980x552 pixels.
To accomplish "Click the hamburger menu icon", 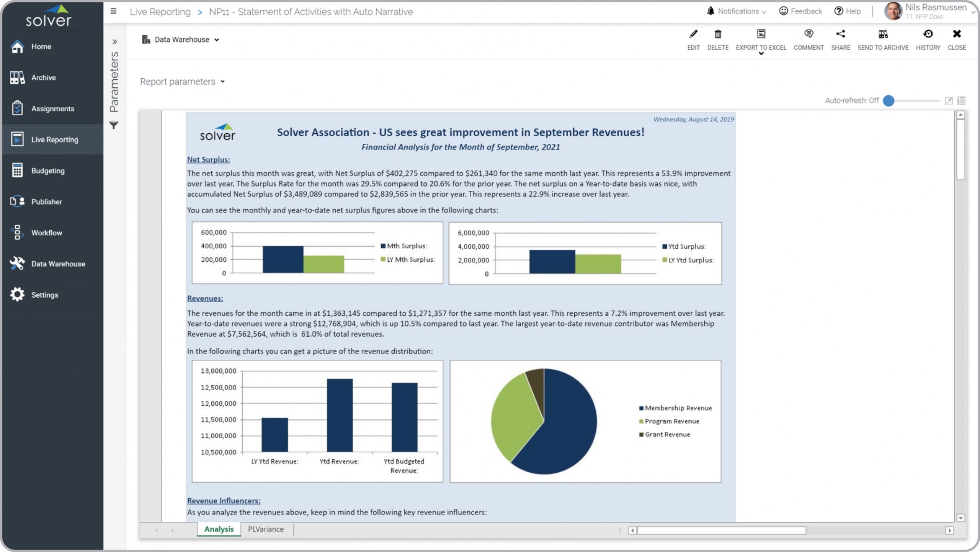I will point(113,11).
